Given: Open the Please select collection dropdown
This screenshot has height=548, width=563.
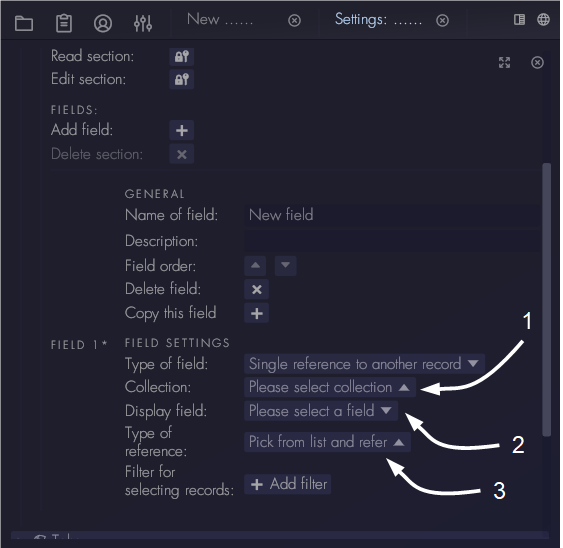Looking at the screenshot, I should [x=330, y=387].
